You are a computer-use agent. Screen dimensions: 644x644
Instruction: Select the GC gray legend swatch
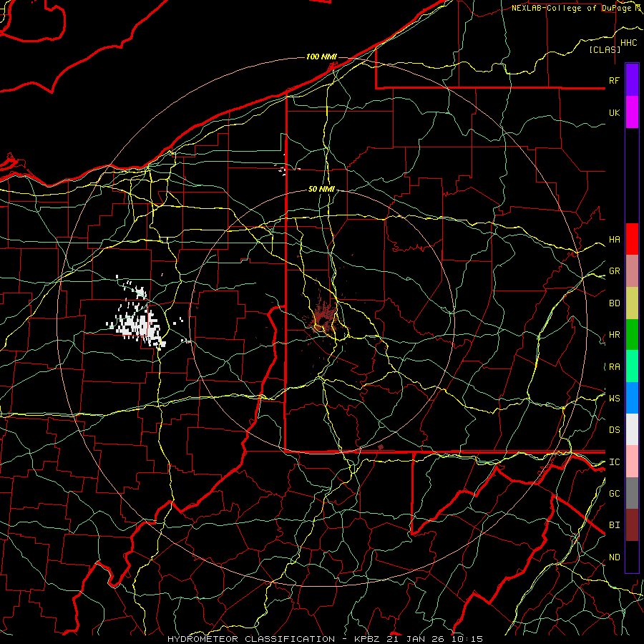tap(632, 493)
